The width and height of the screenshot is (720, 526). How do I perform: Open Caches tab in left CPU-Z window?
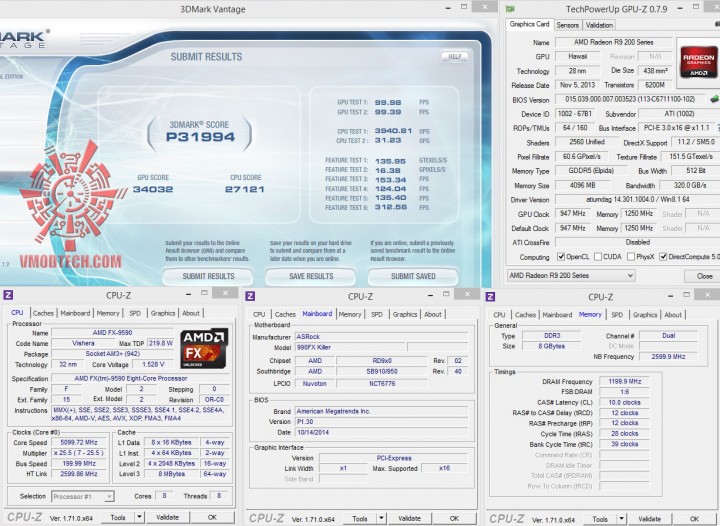tap(43, 313)
